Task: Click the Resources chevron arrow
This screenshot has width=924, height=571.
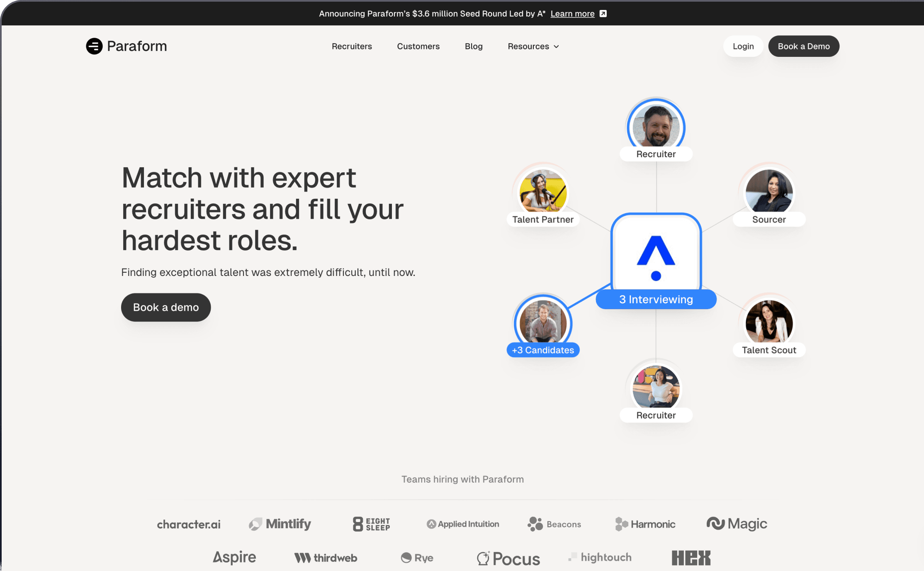Action: pos(557,46)
